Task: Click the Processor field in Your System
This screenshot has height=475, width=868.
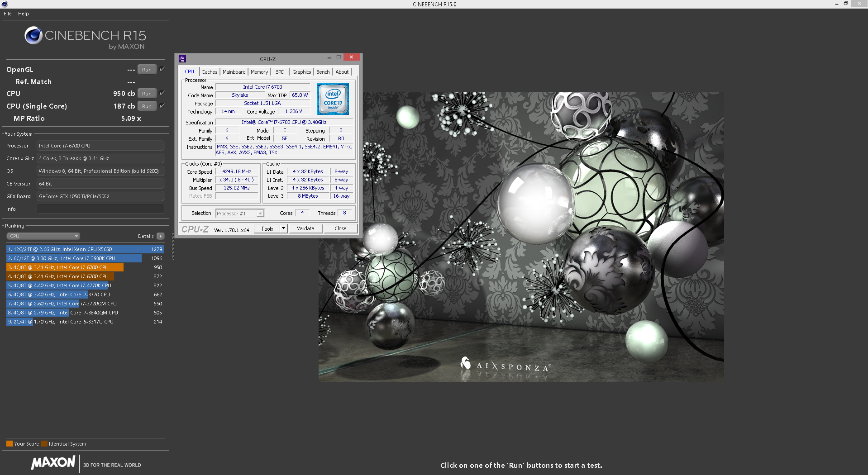Action: [100, 146]
